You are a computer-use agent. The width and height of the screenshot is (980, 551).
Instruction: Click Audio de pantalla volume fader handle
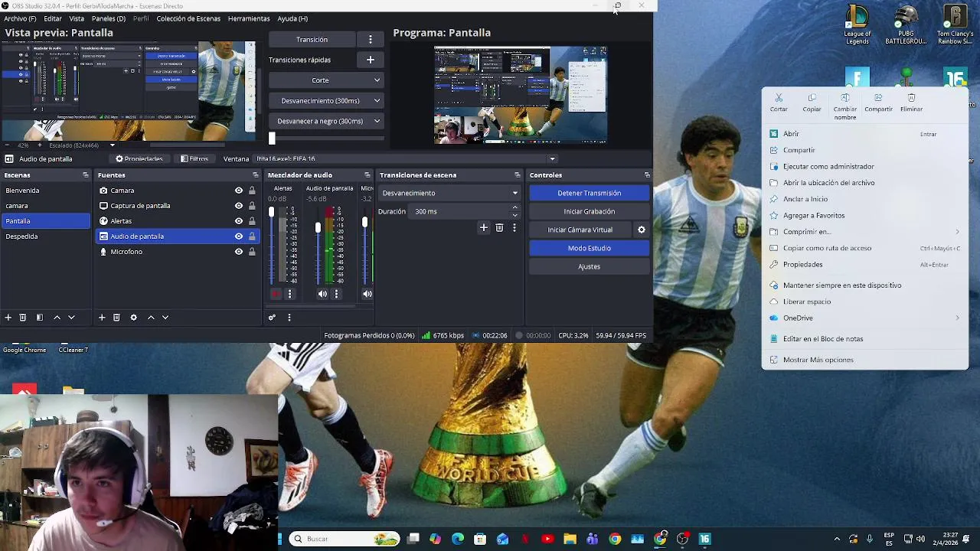[318, 227]
